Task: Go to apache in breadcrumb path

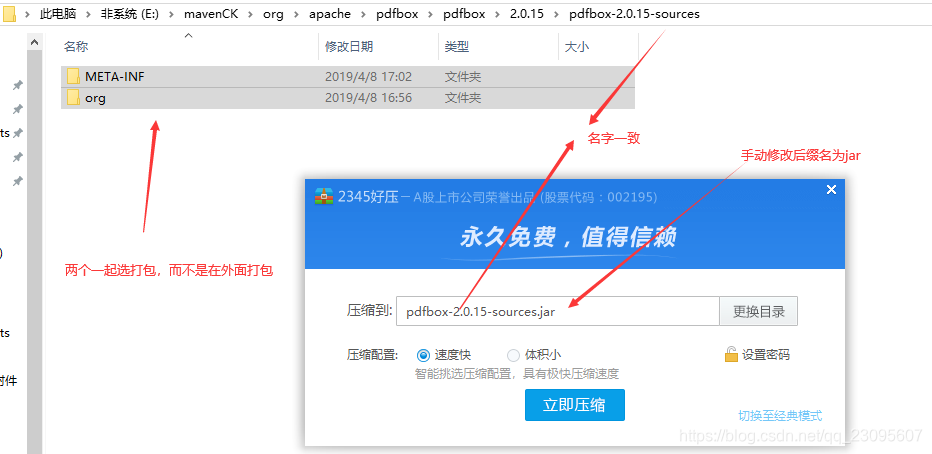Action: pyautogui.click(x=330, y=14)
